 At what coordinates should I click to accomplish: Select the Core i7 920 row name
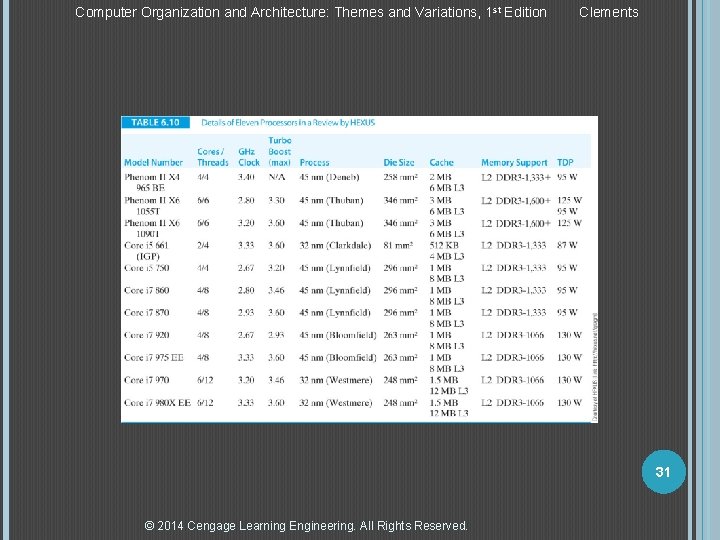point(146,335)
